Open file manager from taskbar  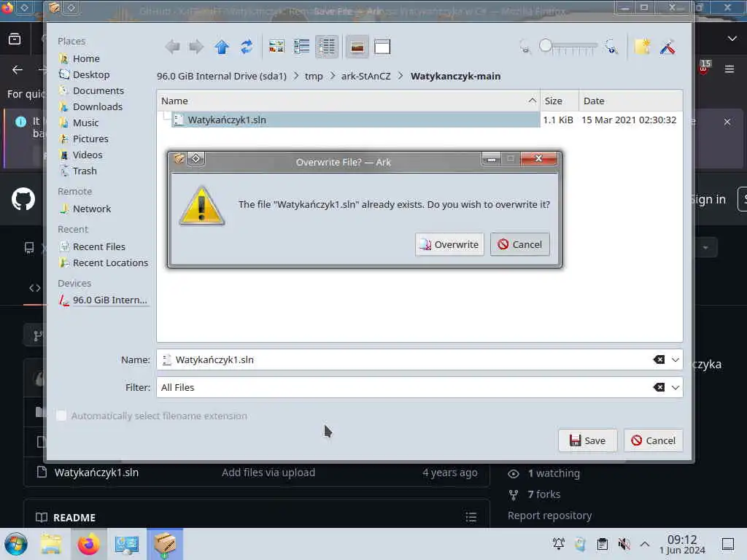tap(51, 544)
